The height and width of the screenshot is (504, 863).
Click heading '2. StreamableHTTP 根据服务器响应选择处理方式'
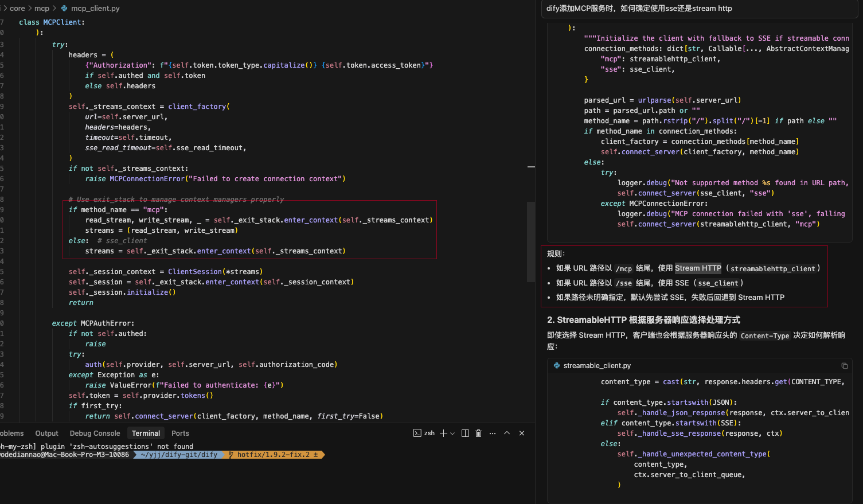click(x=643, y=320)
